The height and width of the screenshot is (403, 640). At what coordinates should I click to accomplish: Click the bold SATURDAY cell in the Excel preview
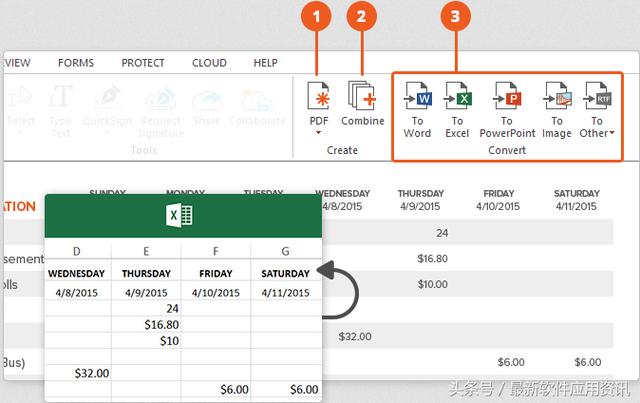click(285, 274)
